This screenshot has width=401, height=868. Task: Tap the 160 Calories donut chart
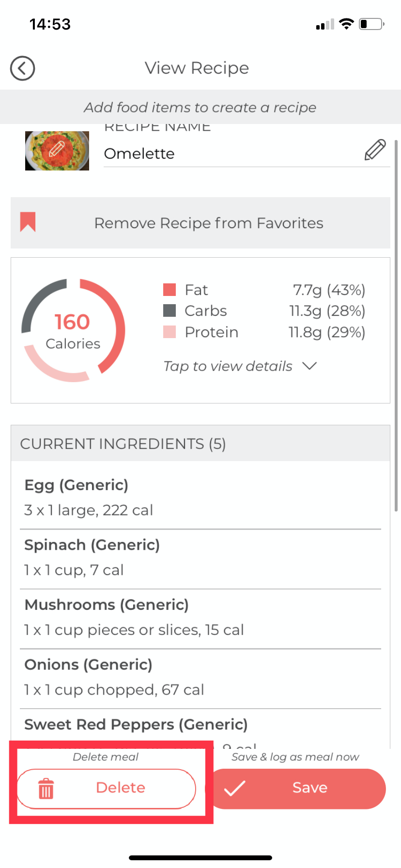(73, 330)
